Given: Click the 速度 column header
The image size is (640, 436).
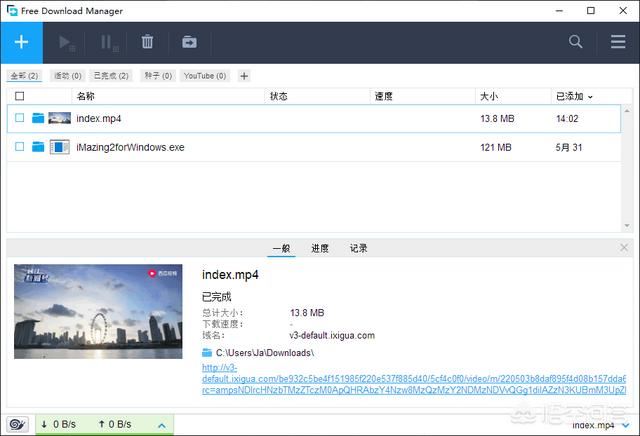Looking at the screenshot, I should 383,96.
